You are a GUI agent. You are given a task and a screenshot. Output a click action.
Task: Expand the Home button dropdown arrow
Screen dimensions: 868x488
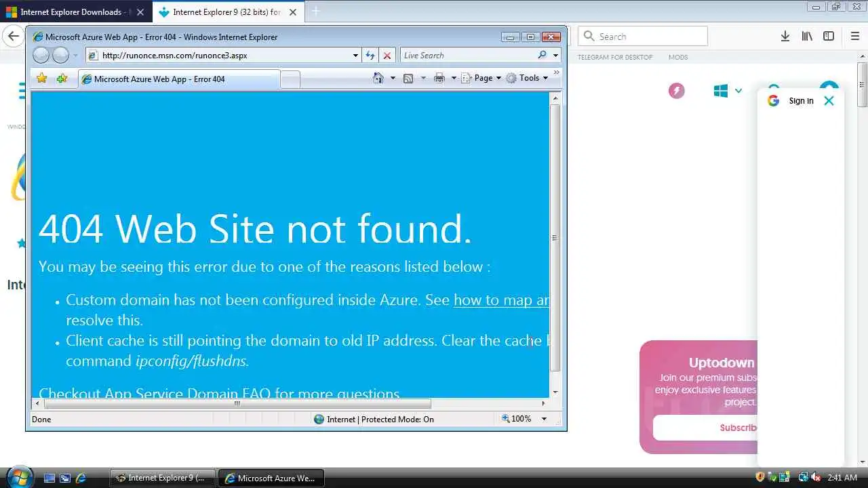(x=393, y=78)
